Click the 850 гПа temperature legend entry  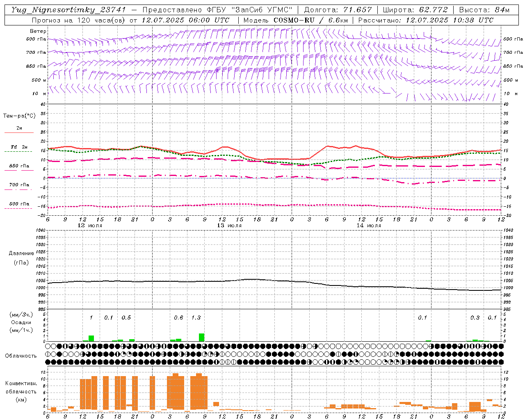click(19, 166)
